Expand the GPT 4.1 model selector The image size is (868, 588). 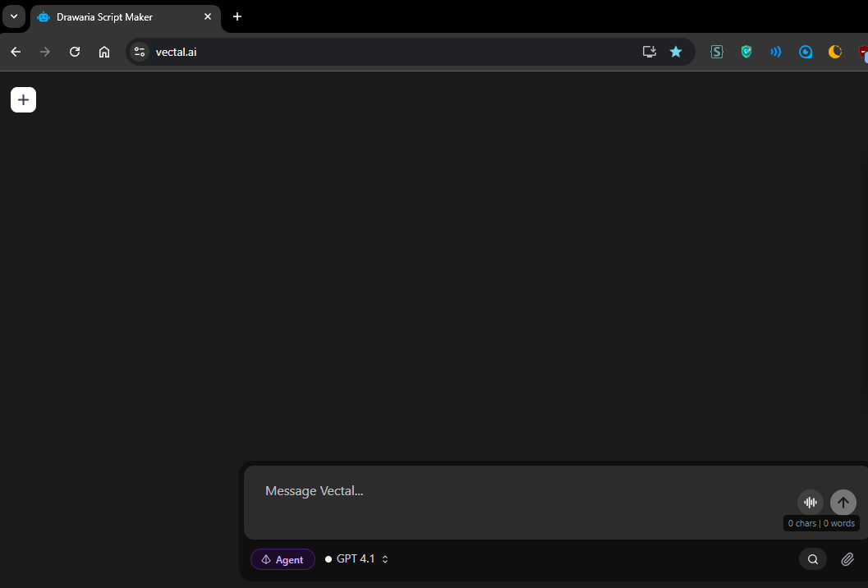pos(358,559)
